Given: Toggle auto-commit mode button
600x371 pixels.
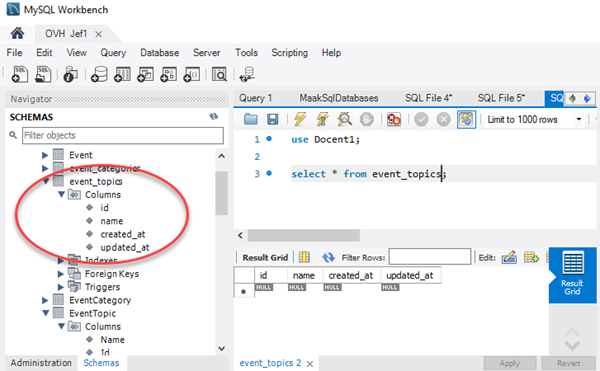Looking at the screenshot, I should tap(466, 119).
